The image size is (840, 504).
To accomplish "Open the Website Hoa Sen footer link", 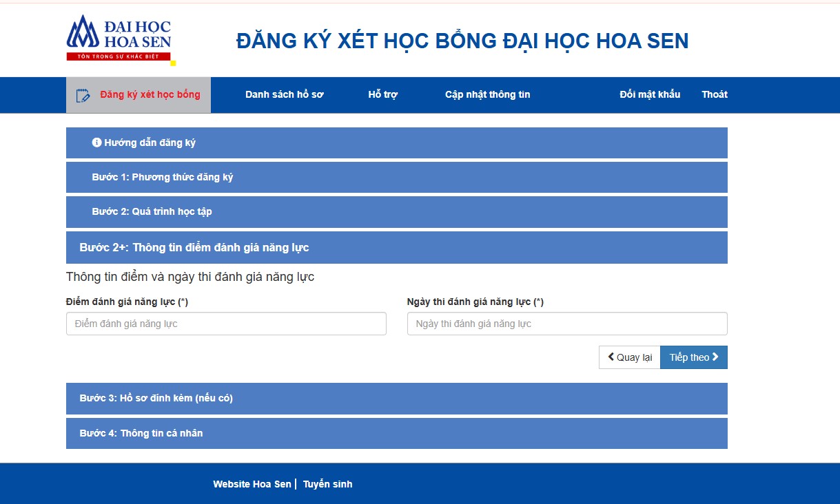I will (252, 483).
